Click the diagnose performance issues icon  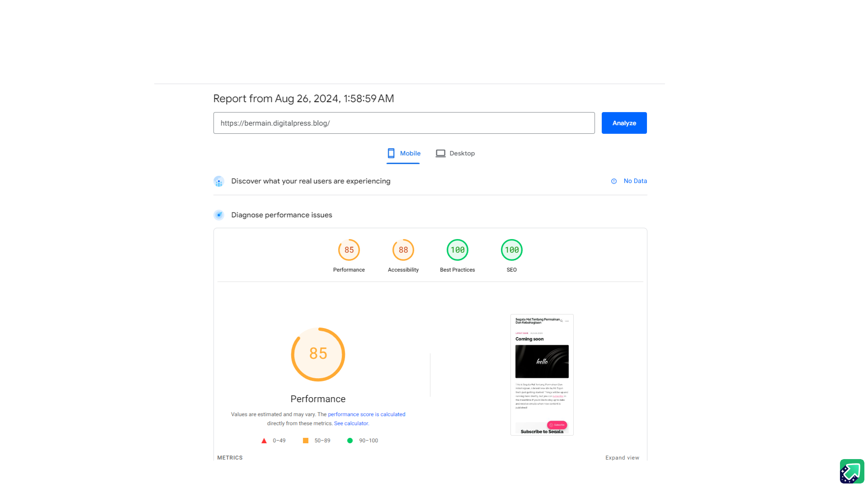219,215
